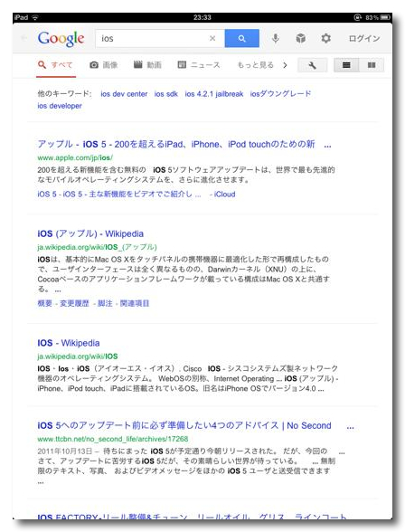
Task: Open the もっと見る menu
Action: click(255, 65)
